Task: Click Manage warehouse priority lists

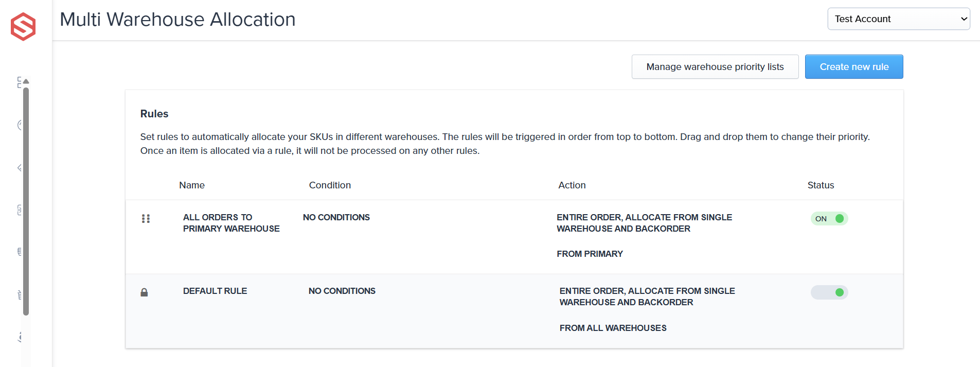Action: tap(715, 67)
